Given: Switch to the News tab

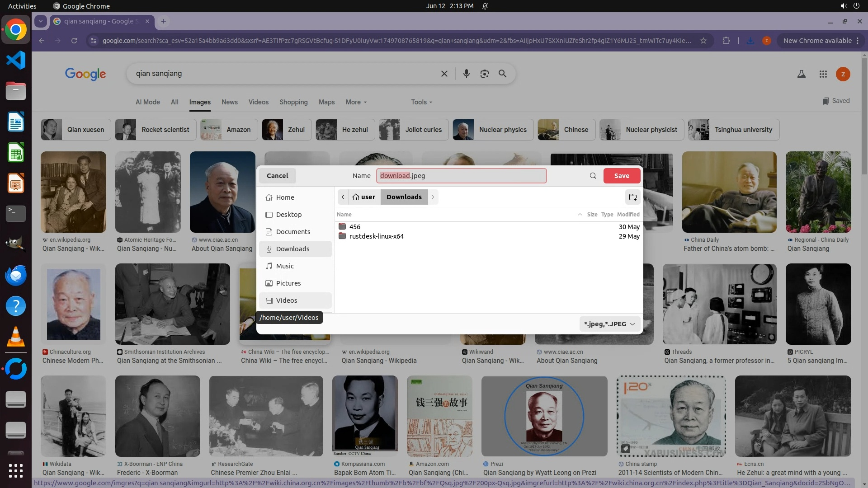Looking at the screenshot, I should 229,102.
